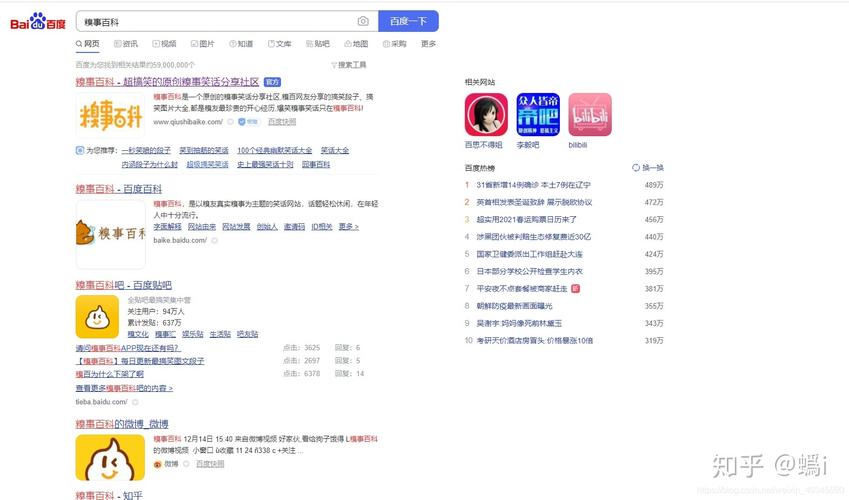Open 搜索工具 filter options
Viewport: 849px width, 500px height.
coord(349,65)
